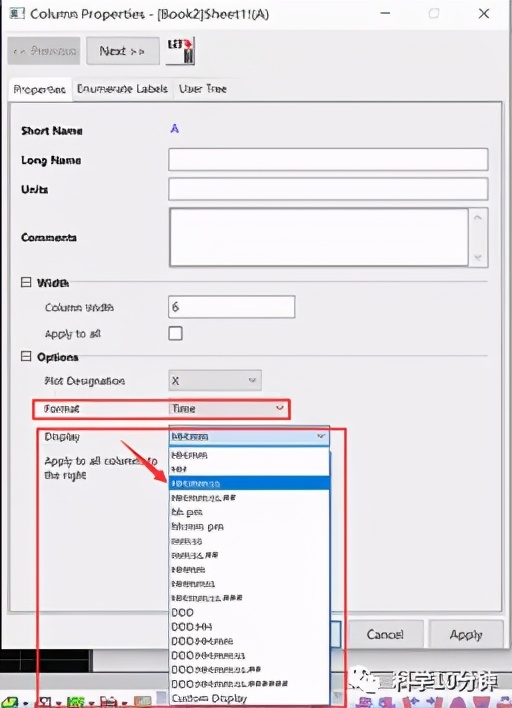
Task: Click the Cancel button
Action: coord(385,634)
